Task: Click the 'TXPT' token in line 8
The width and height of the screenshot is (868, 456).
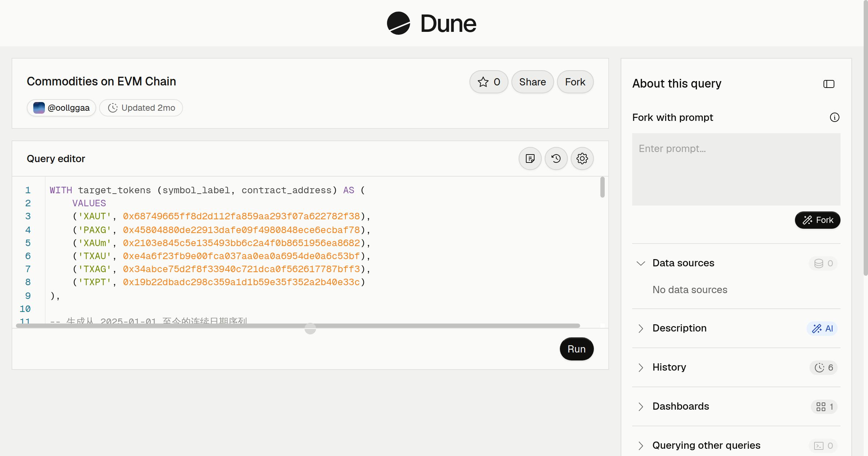Action: click(95, 282)
